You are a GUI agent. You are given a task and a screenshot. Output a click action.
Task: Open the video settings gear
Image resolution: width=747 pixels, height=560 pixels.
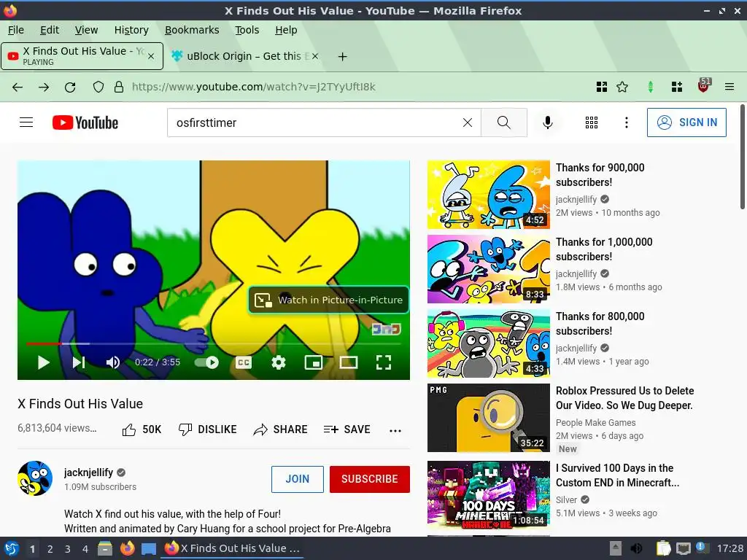point(279,362)
